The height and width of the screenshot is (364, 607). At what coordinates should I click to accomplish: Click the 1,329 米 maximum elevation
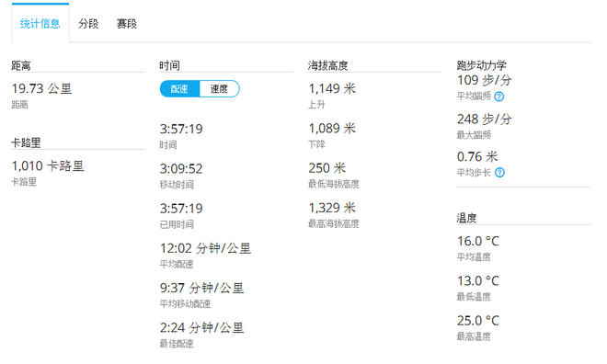pyautogui.click(x=332, y=208)
